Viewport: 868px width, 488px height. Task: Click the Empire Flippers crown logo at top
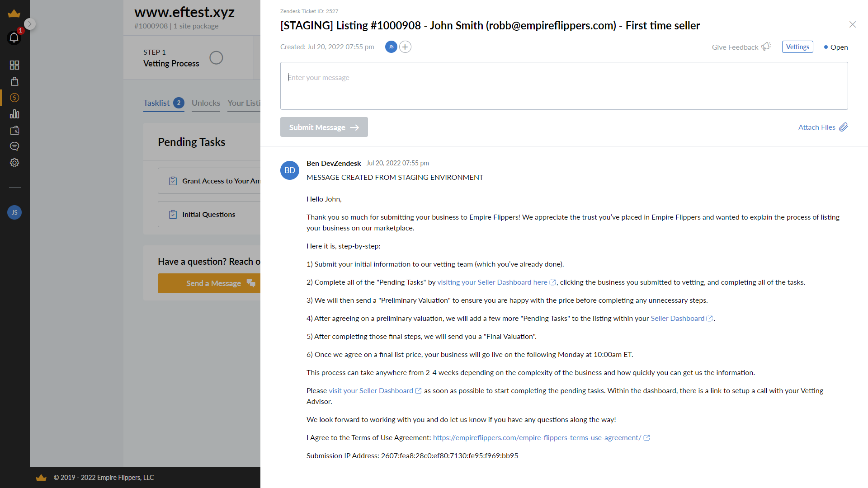(14, 14)
